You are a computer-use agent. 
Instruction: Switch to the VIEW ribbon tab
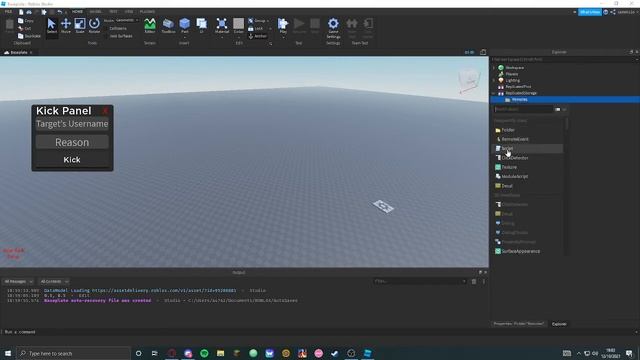pos(129,12)
